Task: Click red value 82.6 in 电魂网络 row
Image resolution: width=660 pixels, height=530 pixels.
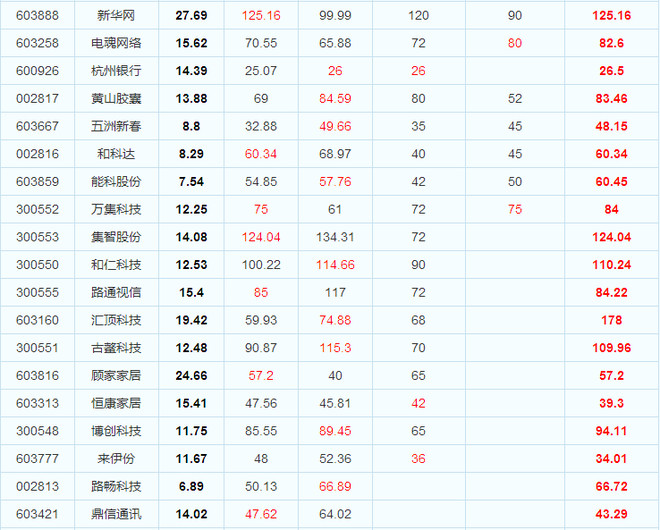Action: [612, 43]
